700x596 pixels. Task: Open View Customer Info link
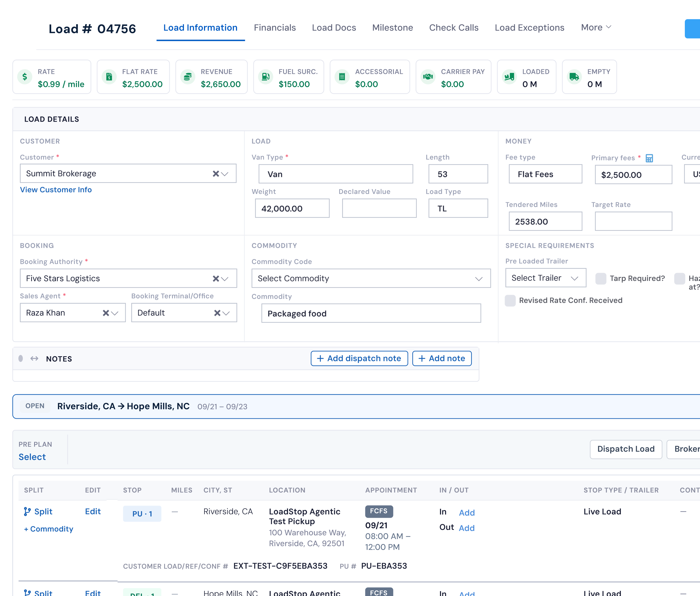(x=56, y=190)
